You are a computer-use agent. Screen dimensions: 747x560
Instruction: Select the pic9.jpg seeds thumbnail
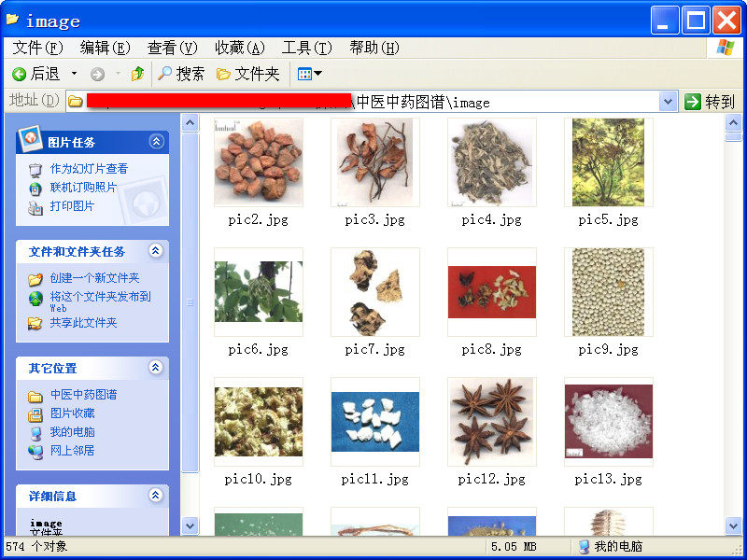(609, 291)
